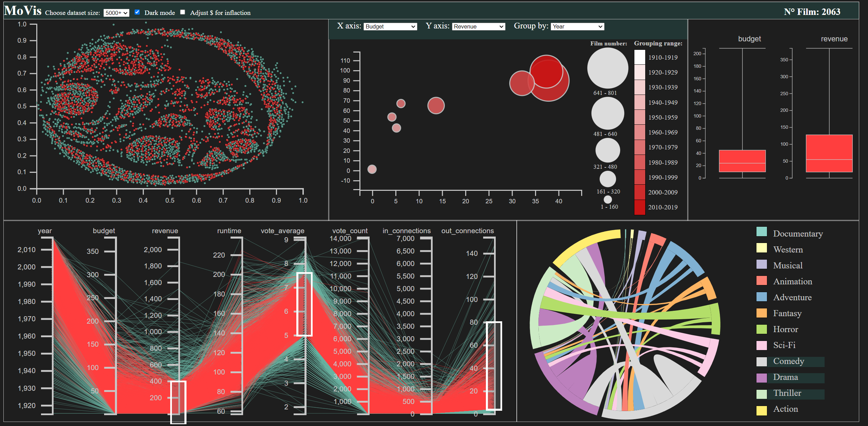Viewport: 868px width, 426px height.
Task: Click the 2010-2019 grouping range swatch
Action: 639,207
